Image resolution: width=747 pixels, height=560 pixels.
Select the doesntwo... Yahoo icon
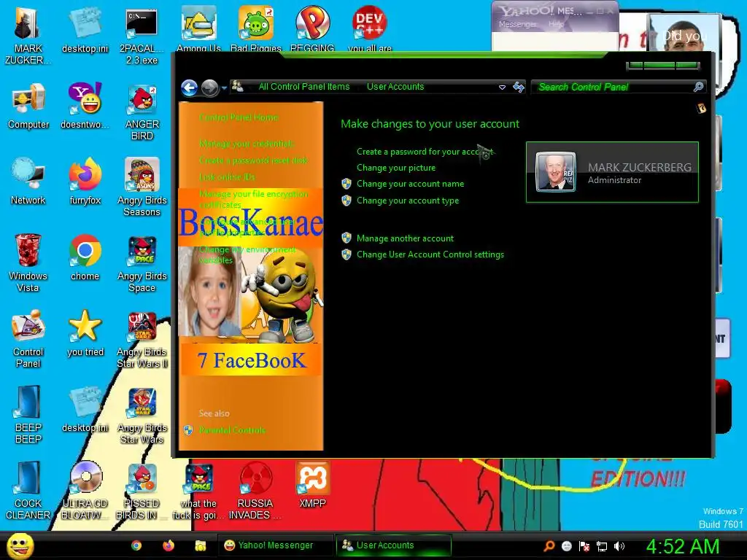[85, 106]
